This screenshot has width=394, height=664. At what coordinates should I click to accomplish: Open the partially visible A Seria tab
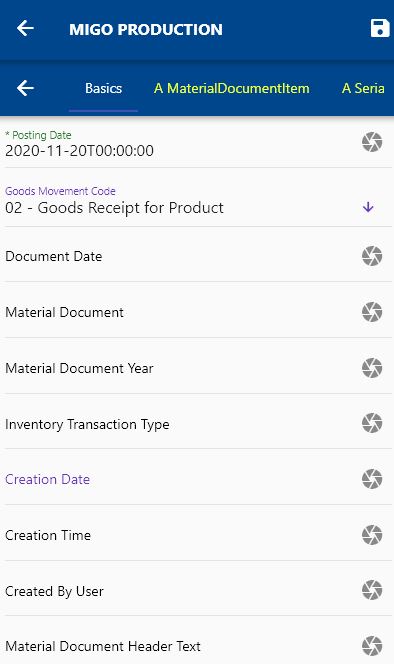363,88
